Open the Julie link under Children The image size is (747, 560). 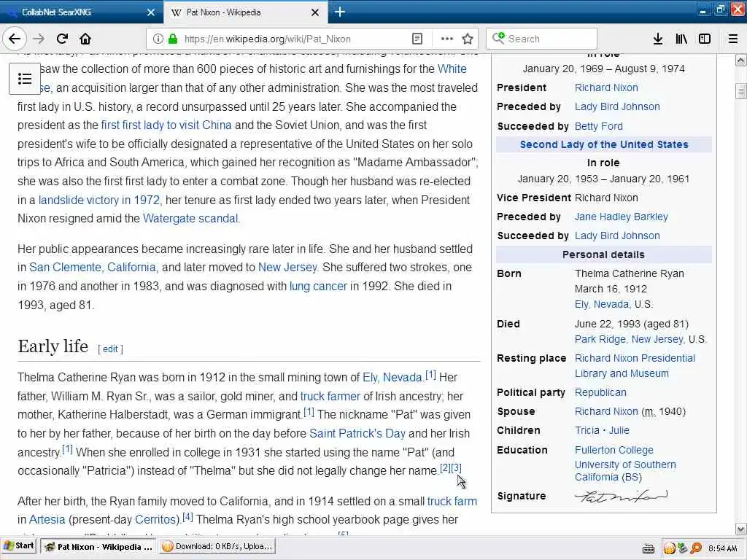tap(619, 430)
